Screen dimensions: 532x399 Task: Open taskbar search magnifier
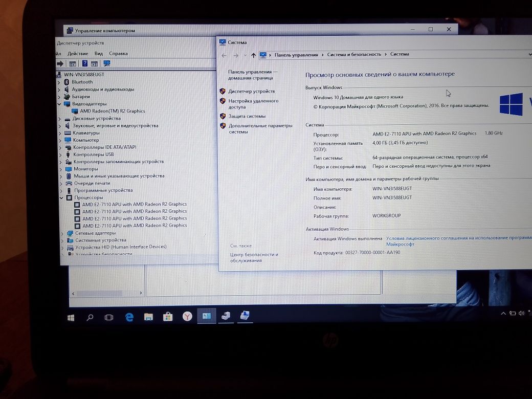(90, 318)
